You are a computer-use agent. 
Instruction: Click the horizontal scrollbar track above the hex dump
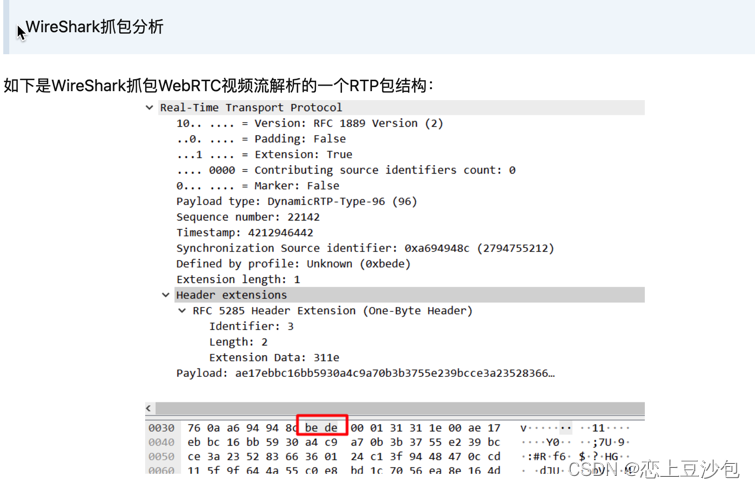[400, 408]
